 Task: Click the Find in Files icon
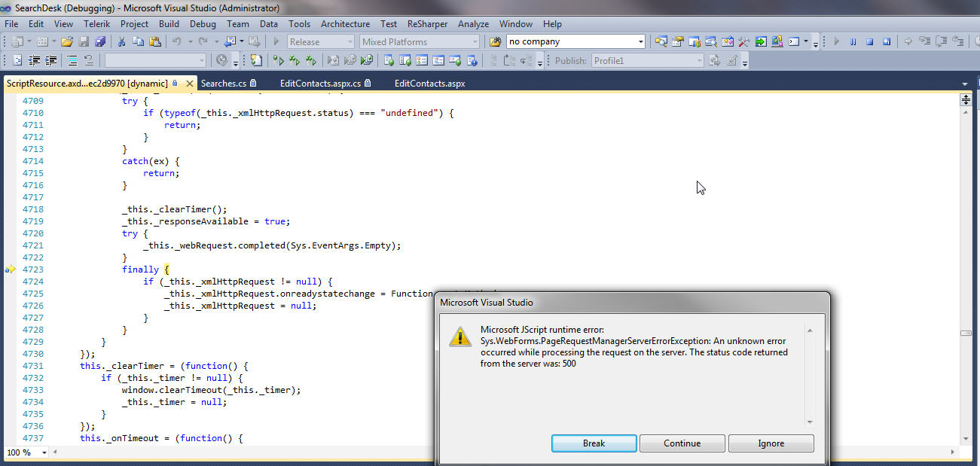point(495,42)
